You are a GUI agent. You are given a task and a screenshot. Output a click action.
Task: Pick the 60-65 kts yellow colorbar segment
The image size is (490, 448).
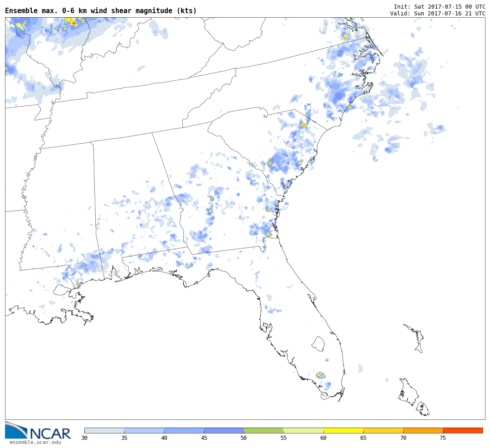coord(343,430)
